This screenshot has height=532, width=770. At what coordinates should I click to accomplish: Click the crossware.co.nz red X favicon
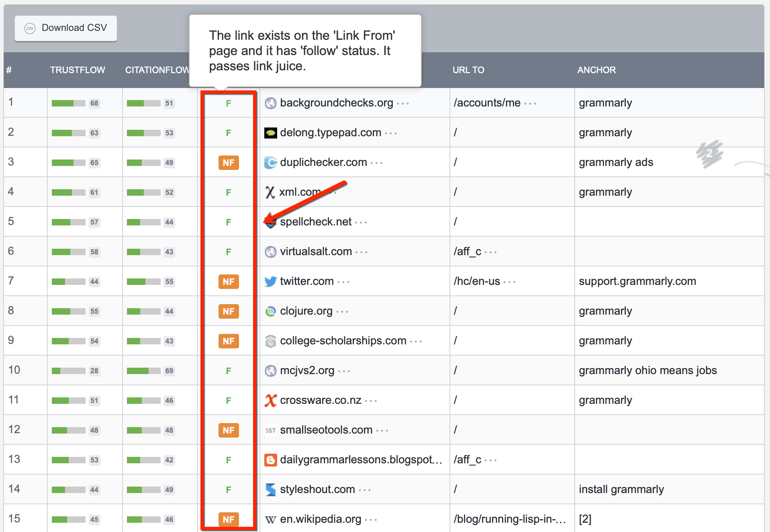(x=271, y=401)
